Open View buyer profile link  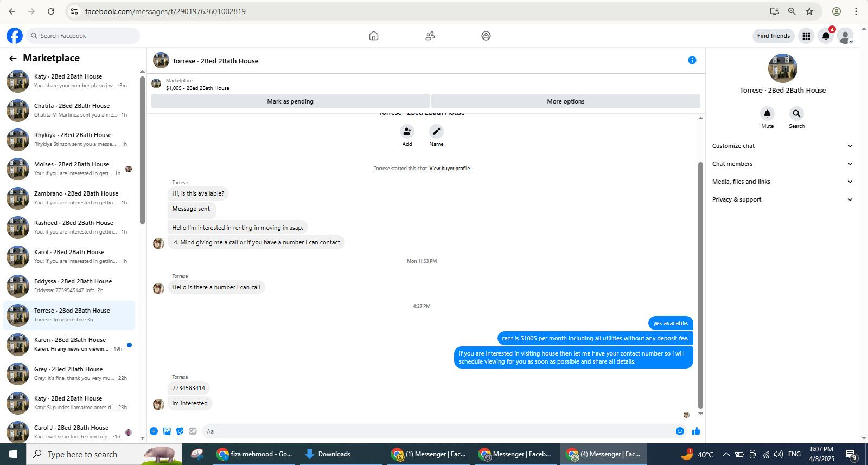[449, 169]
